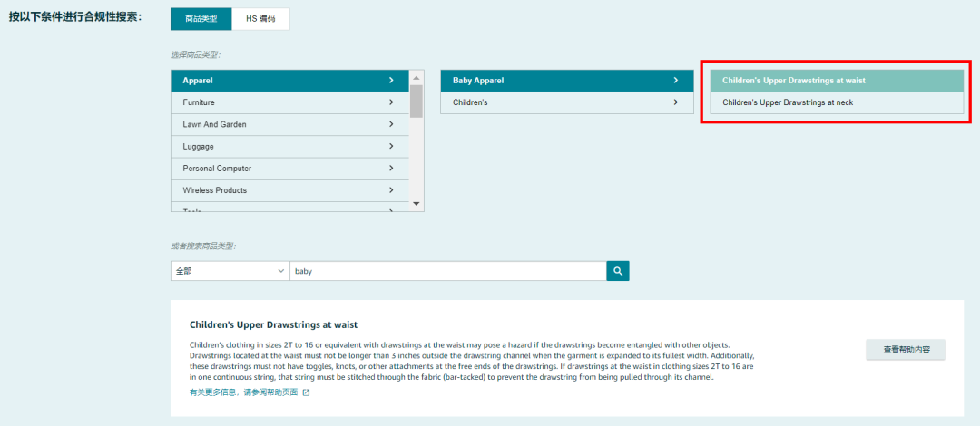Click the category list scrollbar thumb
The image size is (980, 426).
(416, 102)
